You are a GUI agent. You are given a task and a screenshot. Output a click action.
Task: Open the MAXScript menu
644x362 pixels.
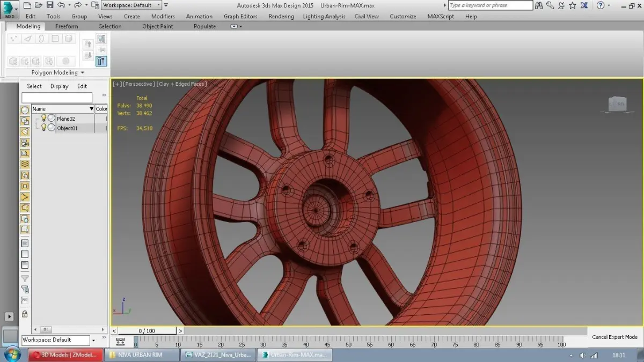(x=441, y=17)
